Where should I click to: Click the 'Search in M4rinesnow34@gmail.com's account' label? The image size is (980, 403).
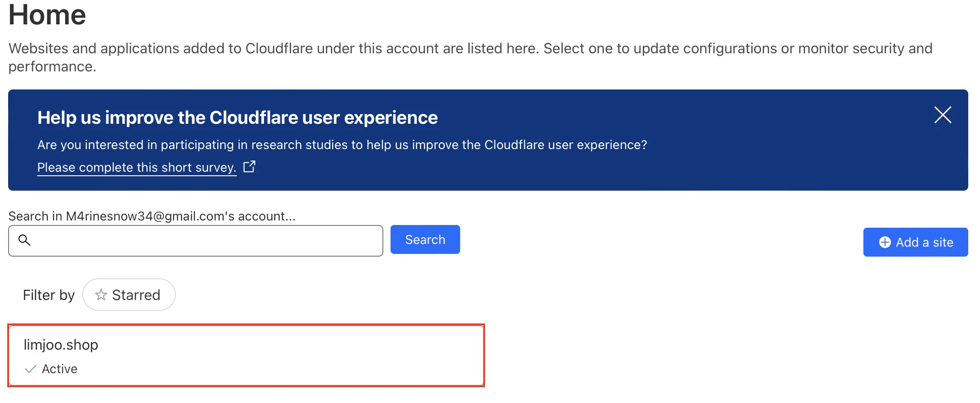coord(152,216)
